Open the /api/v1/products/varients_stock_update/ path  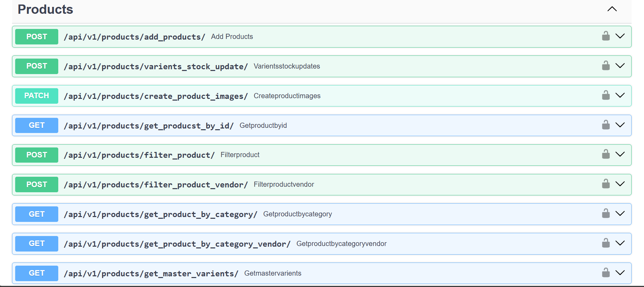[x=155, y=66]
